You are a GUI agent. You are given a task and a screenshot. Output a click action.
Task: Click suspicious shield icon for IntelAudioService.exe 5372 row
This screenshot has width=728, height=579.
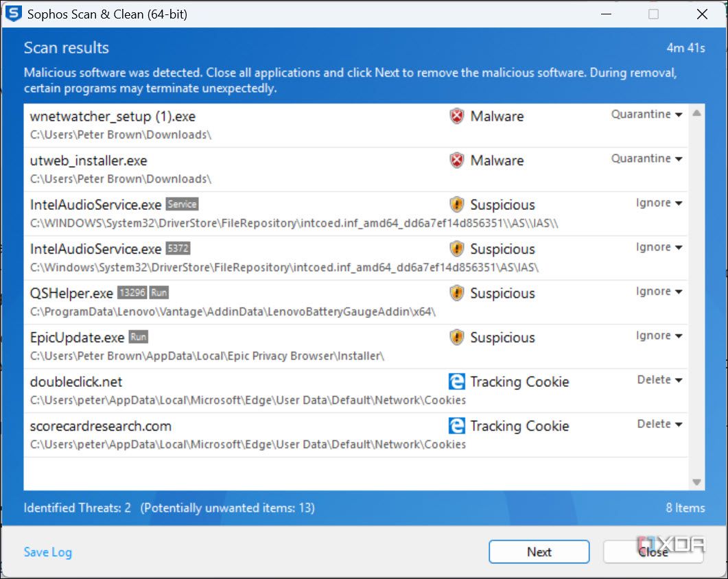(457, 249)
